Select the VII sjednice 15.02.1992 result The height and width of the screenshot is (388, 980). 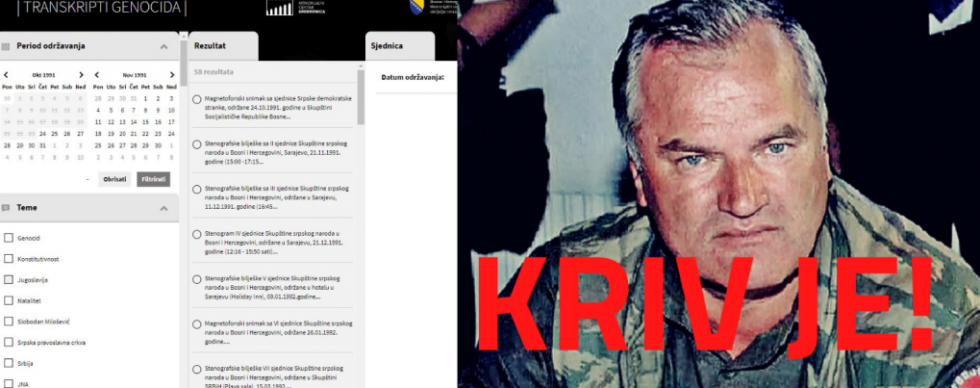click(x=197, y=370)
